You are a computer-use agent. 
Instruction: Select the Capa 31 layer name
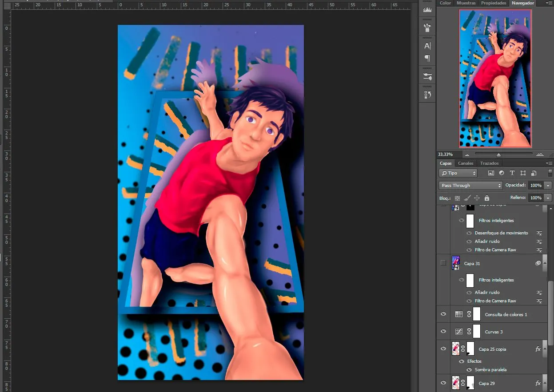pyautogui.click(x=472, y=264)
